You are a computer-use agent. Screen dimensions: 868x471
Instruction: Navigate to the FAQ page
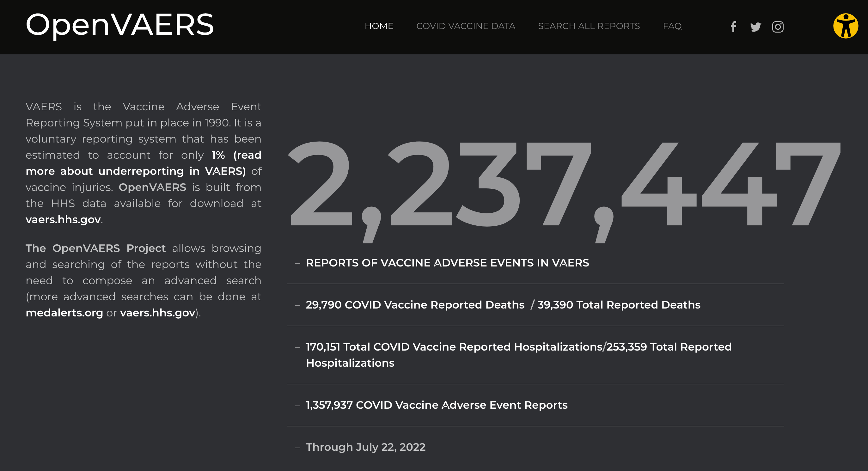[672, 26]
